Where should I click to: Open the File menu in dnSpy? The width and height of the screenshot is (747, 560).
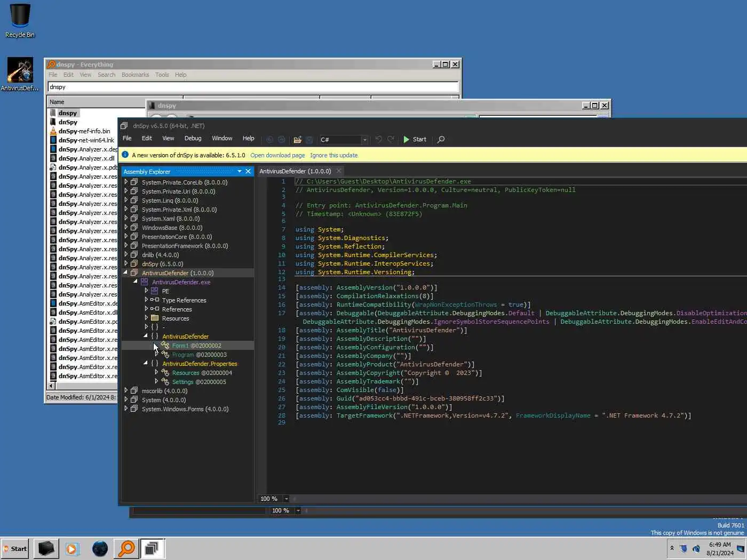[127, 138]
